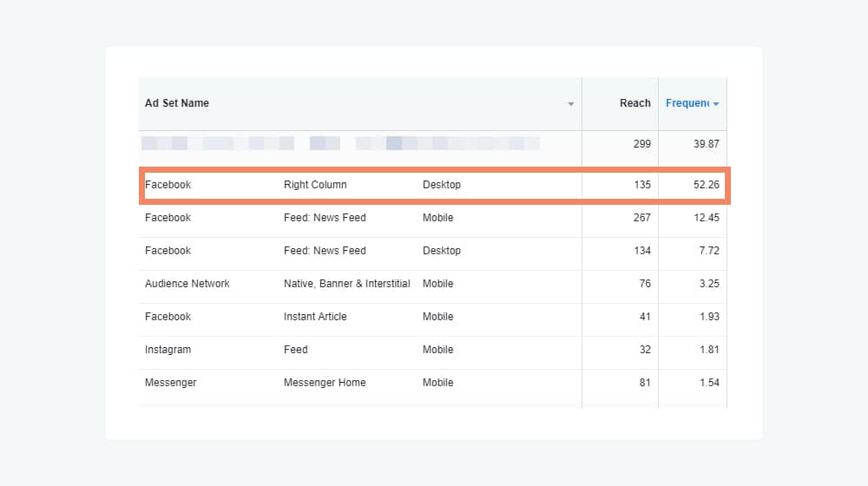The width and height of the screenshot is (868, 486).
Task: Click the Native, Banner & Interstitial cell
Action: (346, 284)
